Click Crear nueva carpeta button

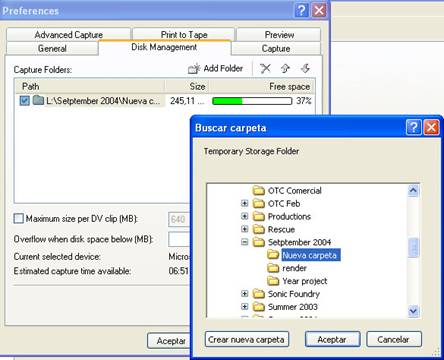click(247, 339)
